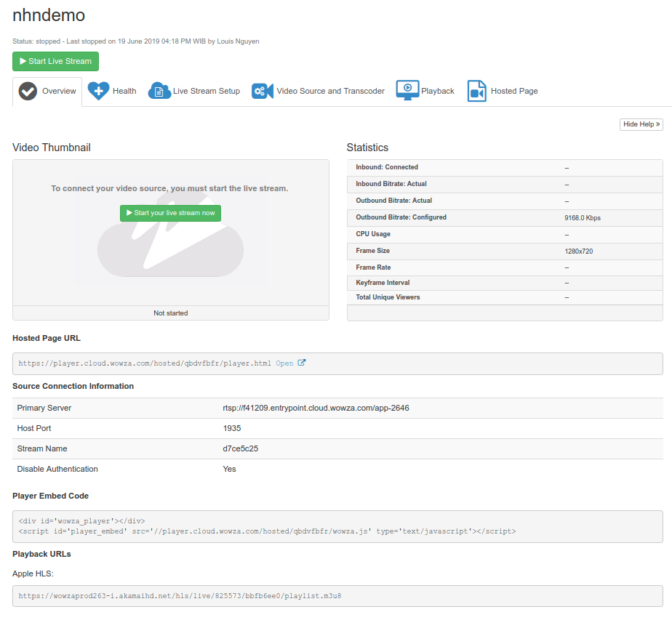
Task: Click the Overview checkmark icon
Action: (28, 92)
